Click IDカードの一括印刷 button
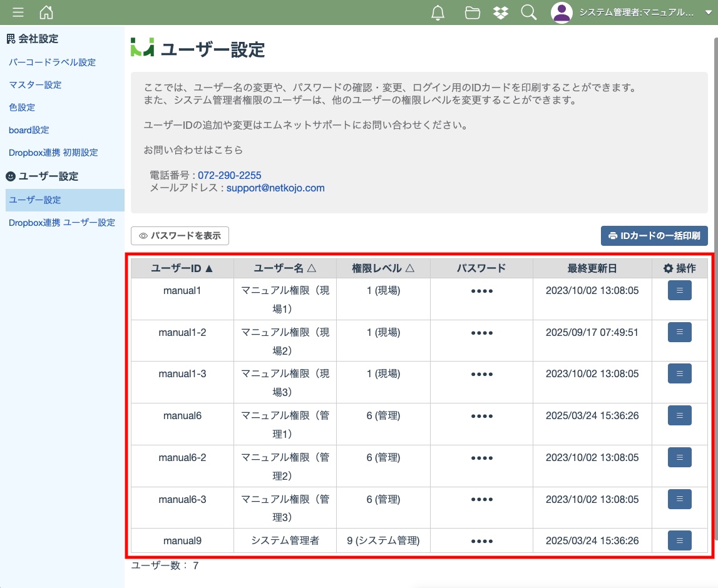Screen dimensions: 718x588 [654, 236]
